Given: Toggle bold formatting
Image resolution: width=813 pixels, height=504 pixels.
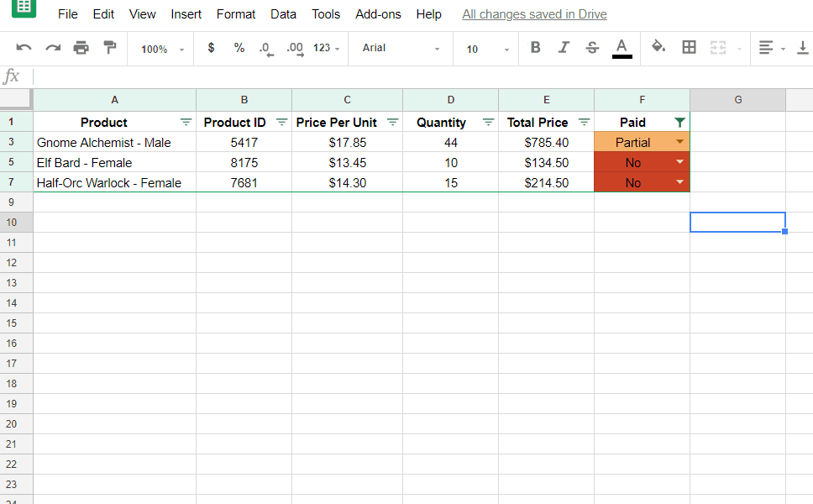Looking at the screenshot, I should [535, 48].
